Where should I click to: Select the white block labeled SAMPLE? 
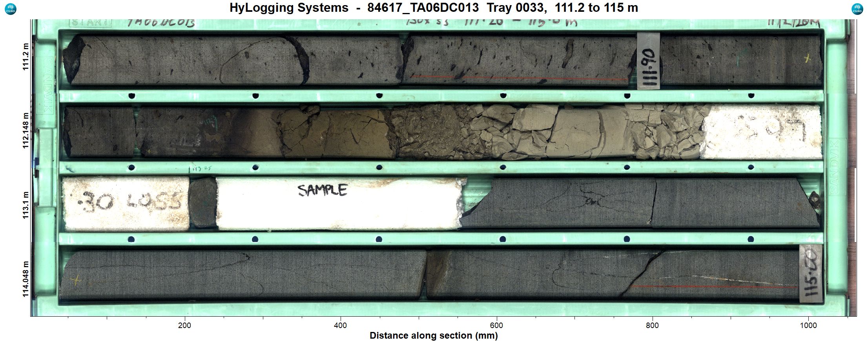pos(337,203)
